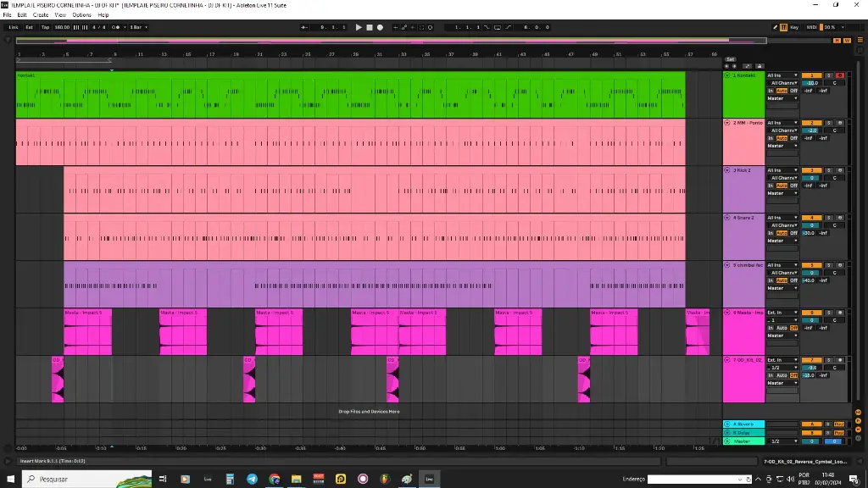Arm the 4 Snare 2 track for recording

840,218
